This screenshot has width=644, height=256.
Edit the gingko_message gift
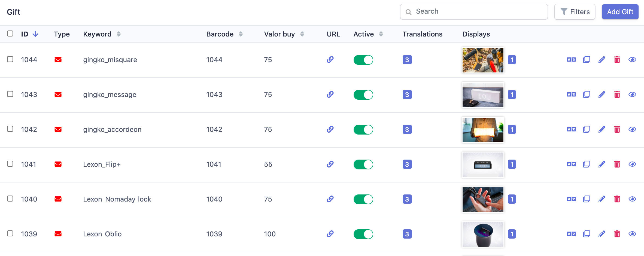point(602,95)
